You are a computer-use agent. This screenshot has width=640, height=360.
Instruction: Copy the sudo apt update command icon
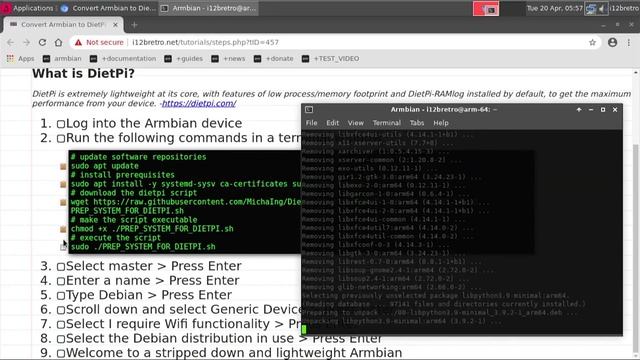coord(63,167)
